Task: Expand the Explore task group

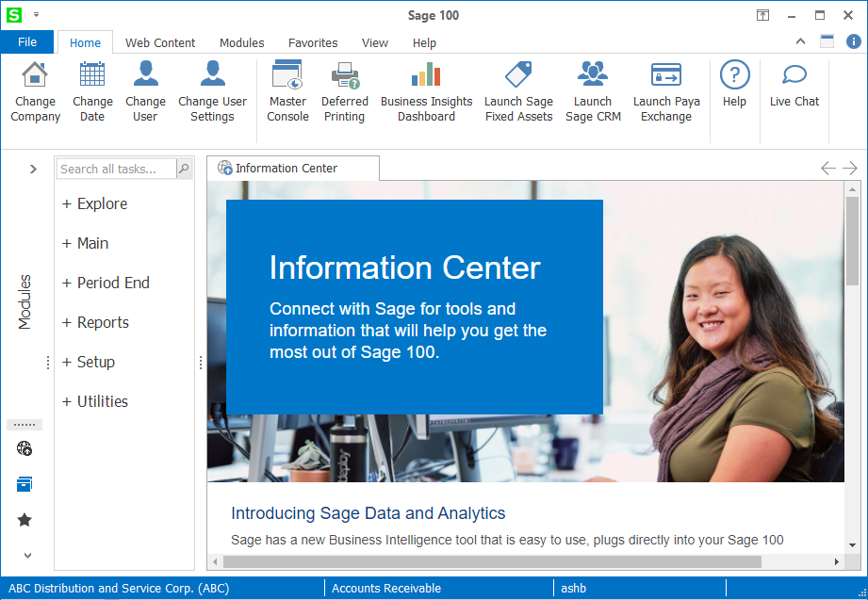Action: [x=94, y=203]
